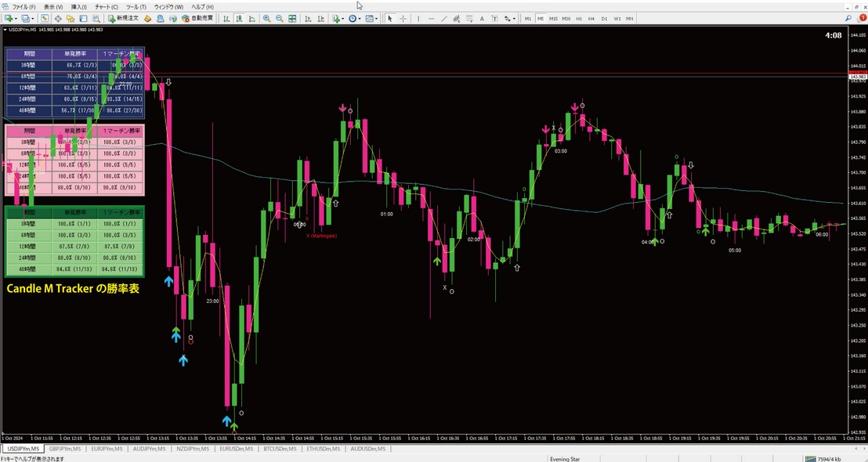
Task: Expand the periodicity clock dropdown
Action: point(360,18)
